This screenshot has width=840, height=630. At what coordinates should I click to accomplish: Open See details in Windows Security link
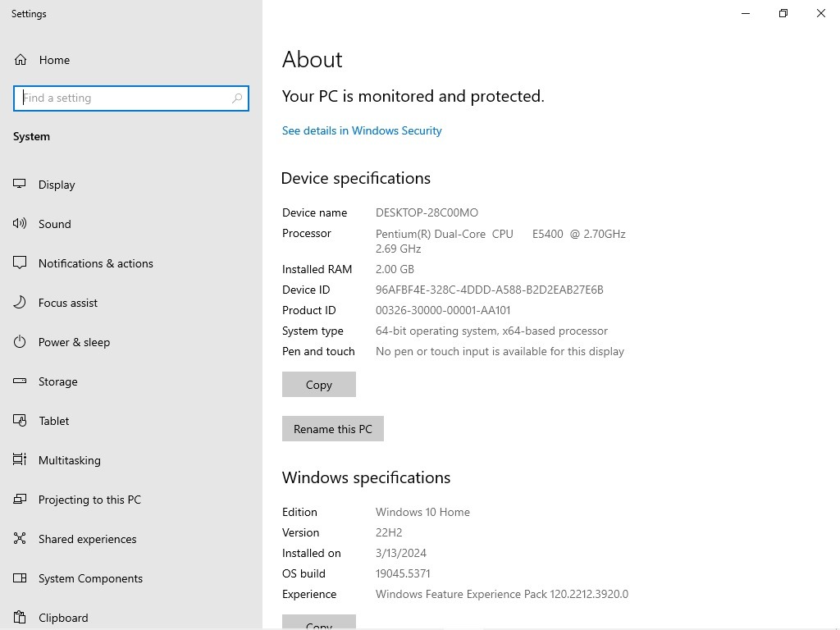362,130
